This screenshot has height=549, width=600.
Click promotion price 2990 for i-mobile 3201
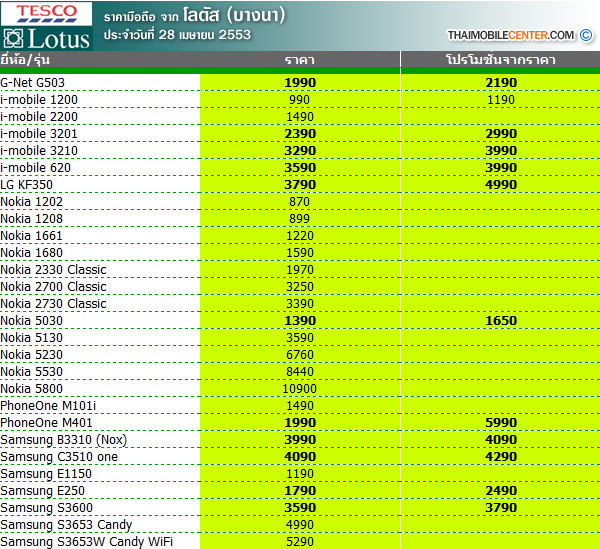(501, 134)
